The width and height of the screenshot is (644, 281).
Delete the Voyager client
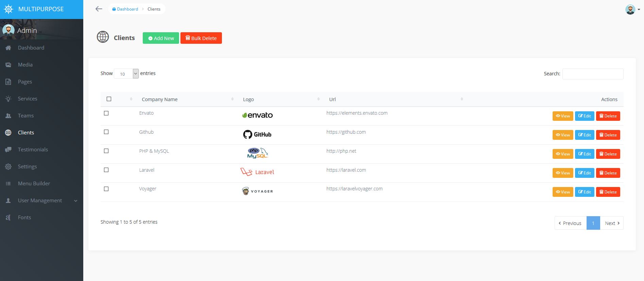point(608,192)
